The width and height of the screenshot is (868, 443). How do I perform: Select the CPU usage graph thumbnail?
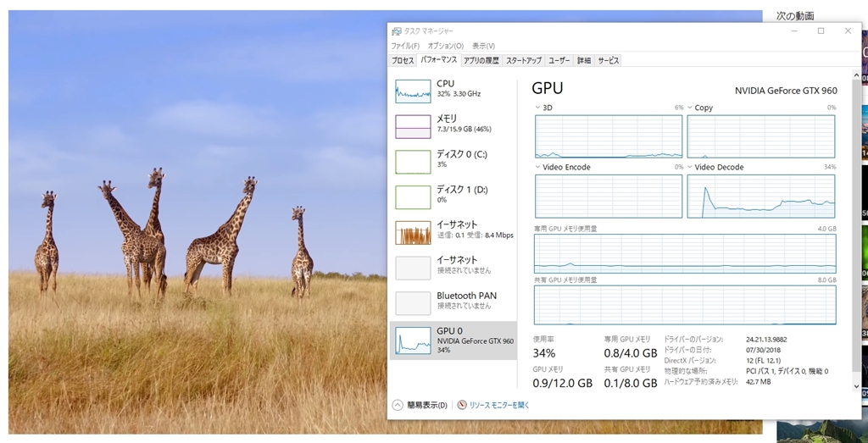[x=413, y=91]
